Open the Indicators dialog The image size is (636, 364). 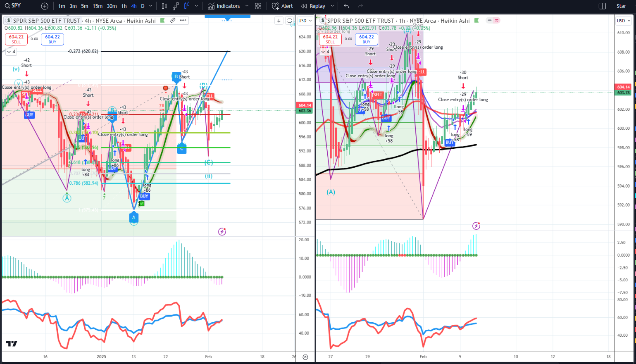pyautogui.click(x=224, y=6)
